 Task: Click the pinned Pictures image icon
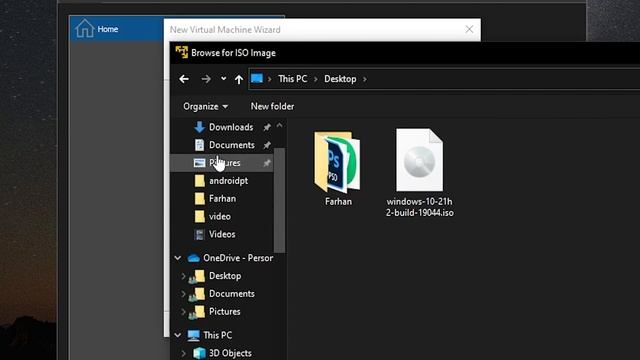coord(199,163)
